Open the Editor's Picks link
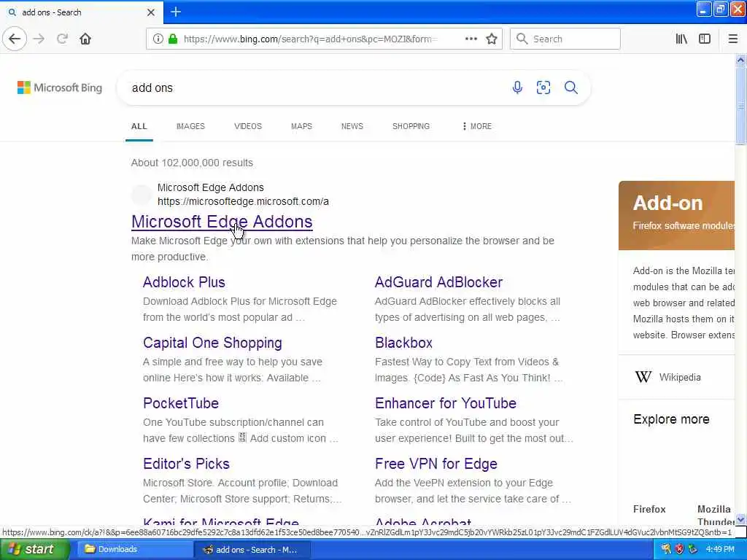The height and width of the screenshot is (560, 747). pyautogui.click(x=186, y=463)
